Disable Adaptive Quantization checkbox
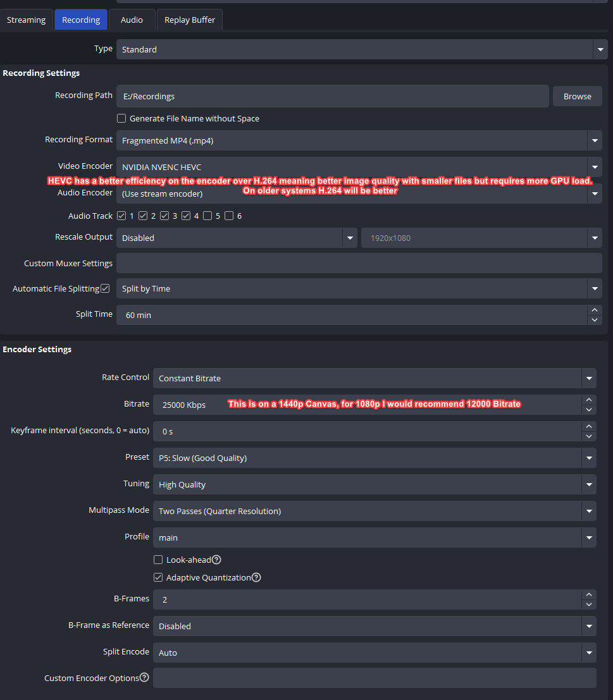The image size is (613, 700). [x=158, y=577]
